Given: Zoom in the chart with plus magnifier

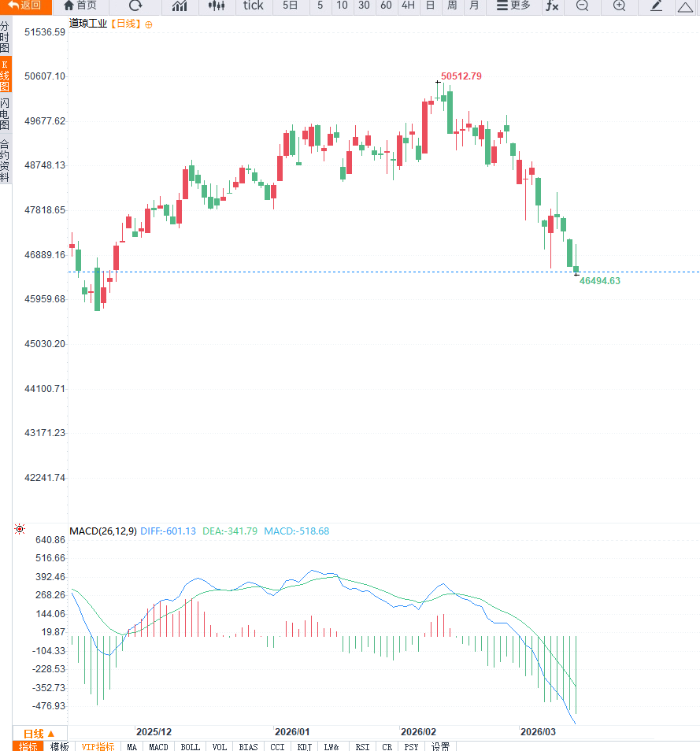Looking at the screenshot, I should (619, 6).
